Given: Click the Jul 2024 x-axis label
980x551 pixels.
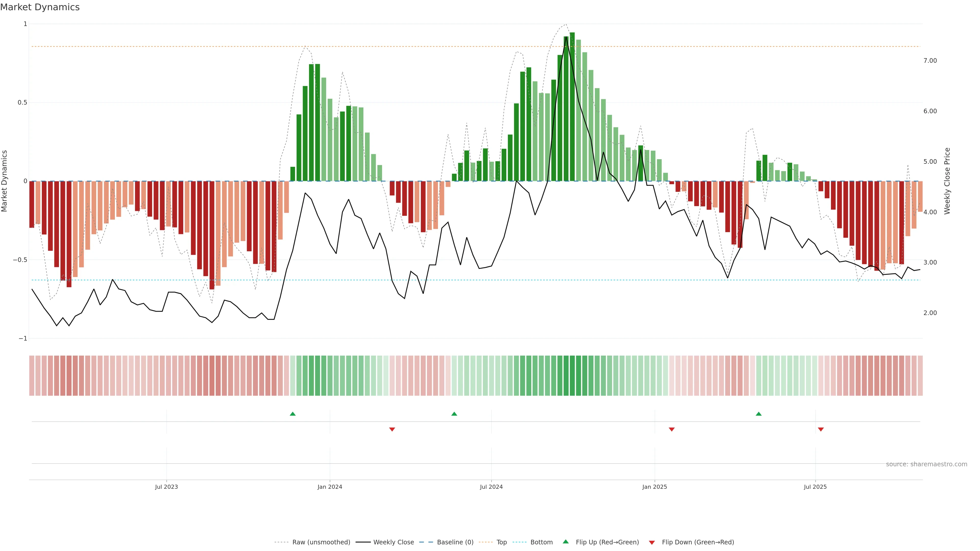Looking at the screenshot, I should [x=491, y=487].
